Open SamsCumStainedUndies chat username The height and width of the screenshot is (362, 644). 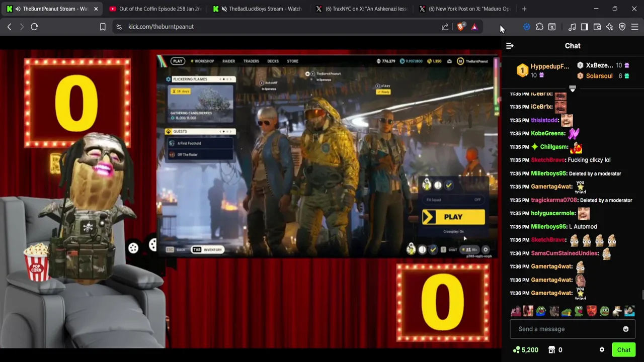pyautogui.click(x=565, y=253)
